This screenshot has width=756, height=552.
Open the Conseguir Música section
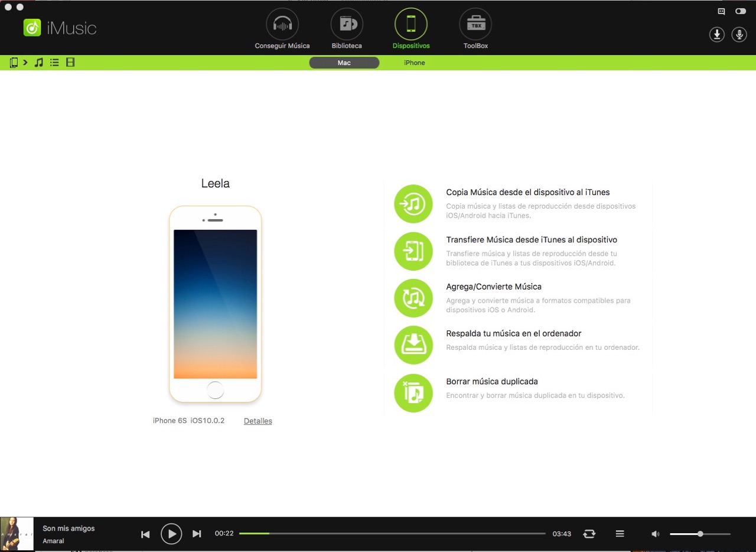[282, 29]
